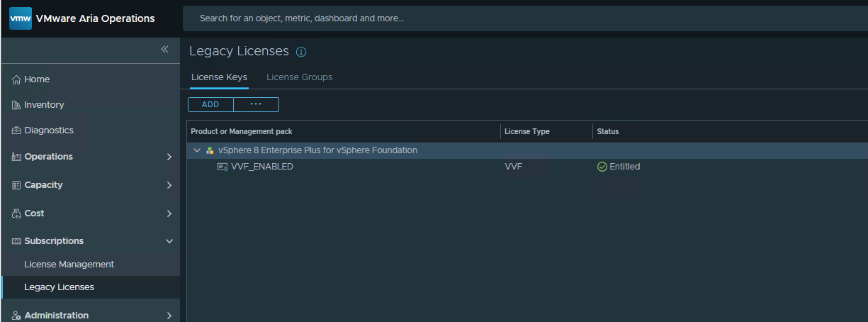Screen dimensions: 868x322
Task: Open License Management page
Action: (x=69, y=265)
